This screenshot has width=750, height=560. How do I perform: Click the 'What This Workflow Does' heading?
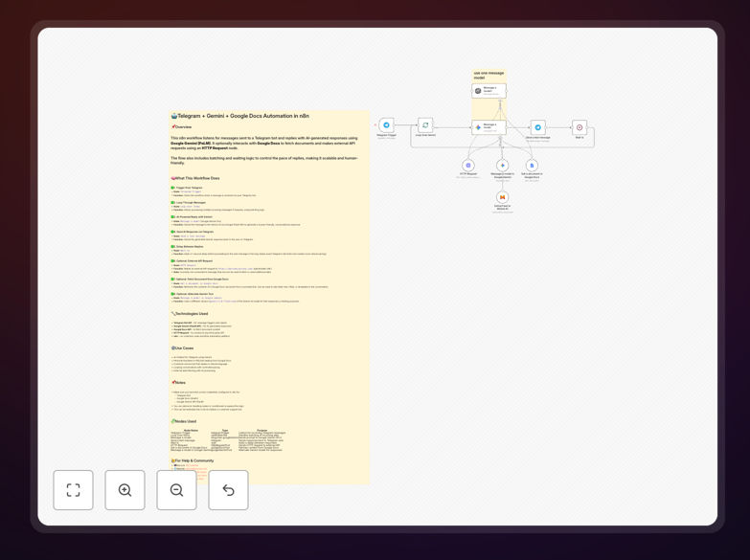[195, 178]
